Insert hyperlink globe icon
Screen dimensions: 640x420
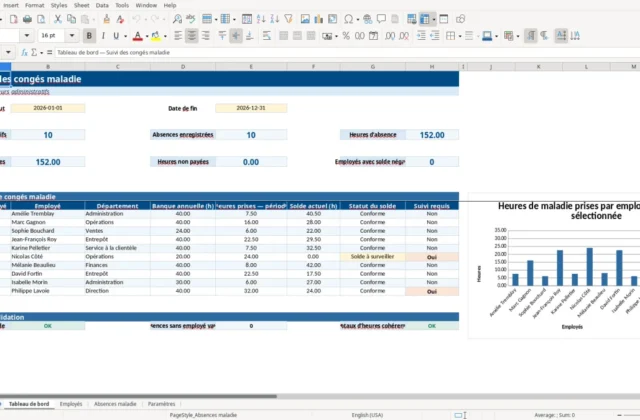coord(367,19)
